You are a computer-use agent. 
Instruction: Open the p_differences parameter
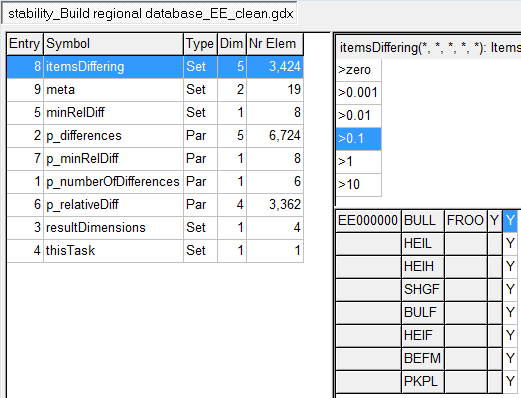coord(155,136)
